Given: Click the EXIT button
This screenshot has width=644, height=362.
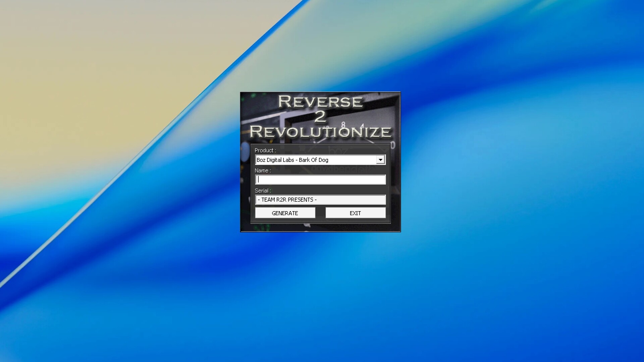Looking at the screenshot, I should [x=356, y=213].
